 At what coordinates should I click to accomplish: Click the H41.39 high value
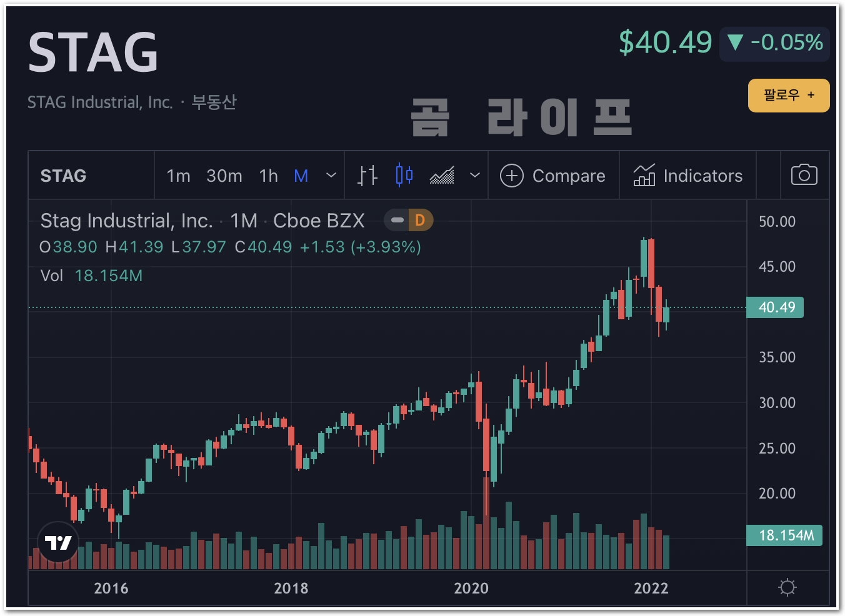point(134,247)
